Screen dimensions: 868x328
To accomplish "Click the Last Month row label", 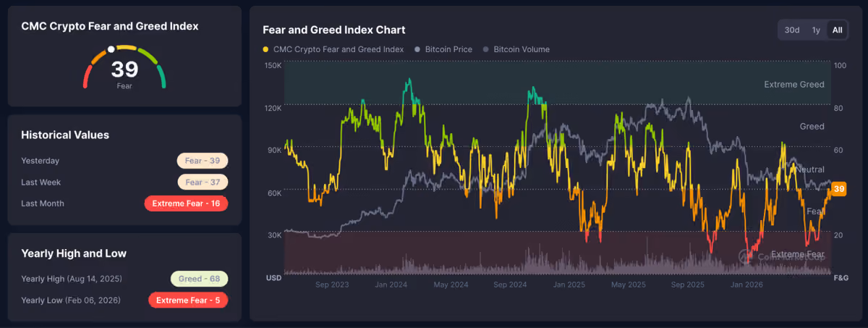I will [43, 203].
